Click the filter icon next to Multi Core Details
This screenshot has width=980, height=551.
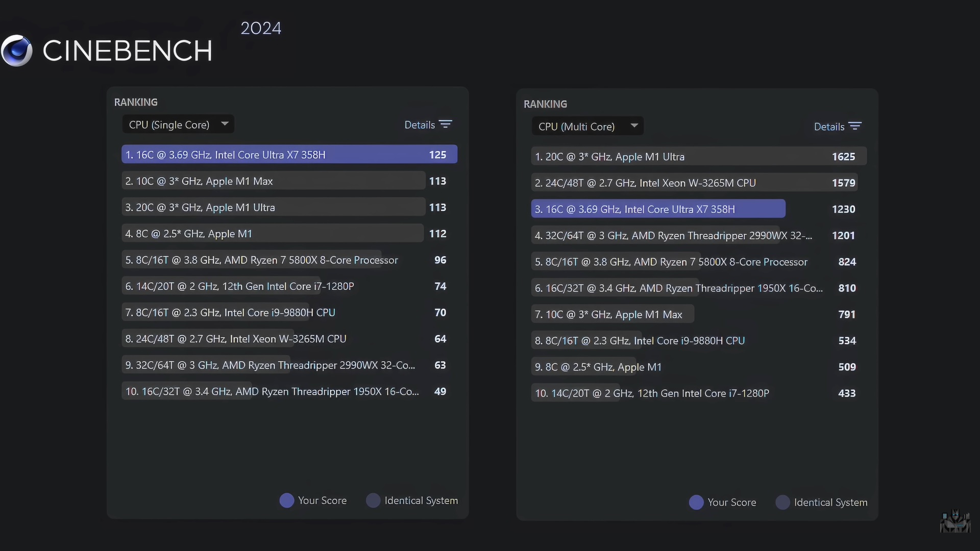coord(855,126)
